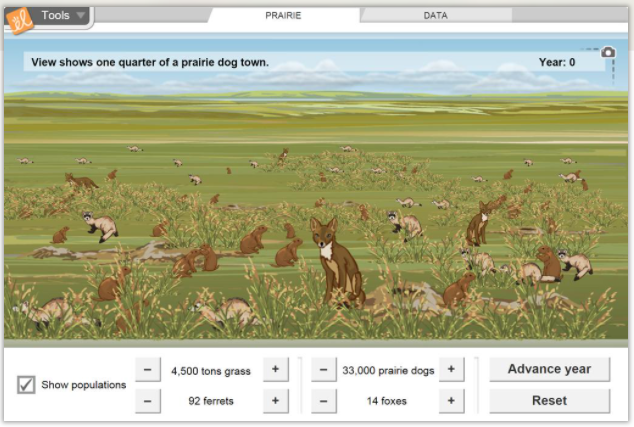Decrease prairie dogs with the minus button
Image resolution: width=634 pixels, height=427 pixels.
(323, 370)
